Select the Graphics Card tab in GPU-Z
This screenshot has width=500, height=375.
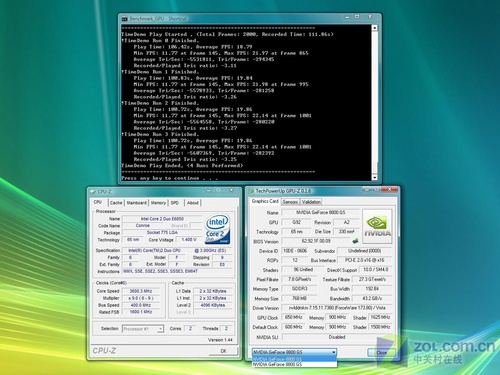point(265,201)
